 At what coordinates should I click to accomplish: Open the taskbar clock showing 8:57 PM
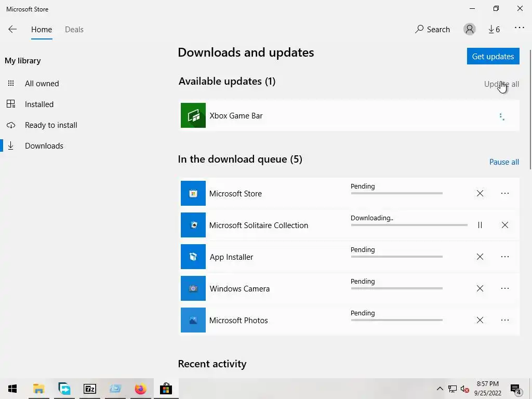point(487,389)
